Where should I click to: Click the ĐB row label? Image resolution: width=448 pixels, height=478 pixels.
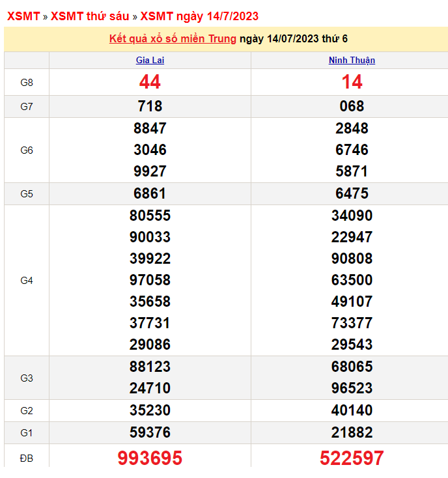pyautogui.click(x=27, y=458)
